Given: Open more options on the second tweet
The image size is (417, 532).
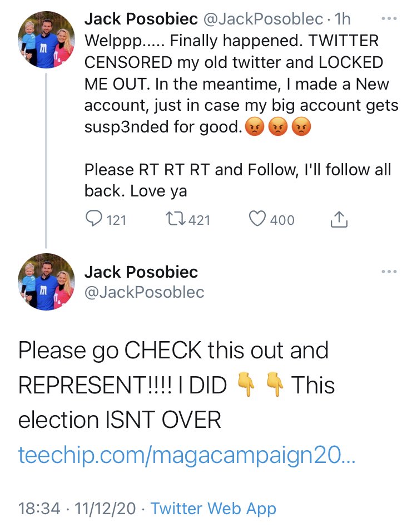Looking at the screenshot, I should point(389,272).
